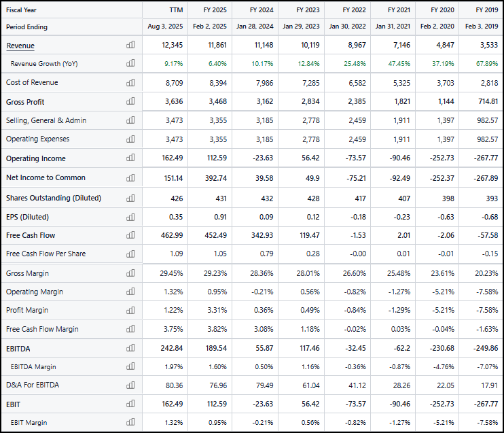The height and width of the screenshot is (433, 504).
Task: Click the EPS (Diluted) row label
Action: pyautogui.click(x=27, y=217)
